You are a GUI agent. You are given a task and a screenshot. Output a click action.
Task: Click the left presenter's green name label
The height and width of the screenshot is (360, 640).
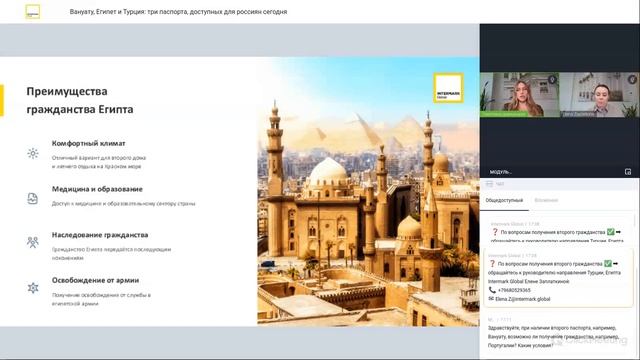pos(504,114)
